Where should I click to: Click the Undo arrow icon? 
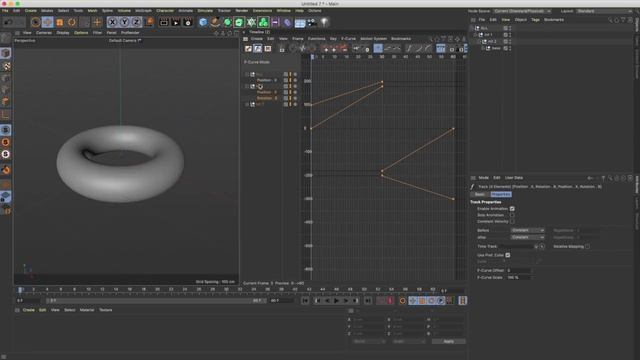coord(8,22)
